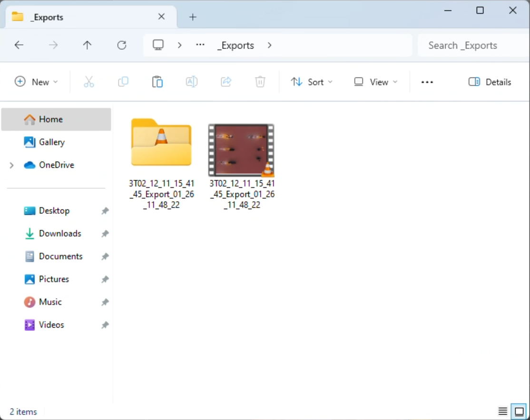This screenshot has width=530, height=420.
Task: Click the pin icon beside Desktop
Action: (105, 211)
